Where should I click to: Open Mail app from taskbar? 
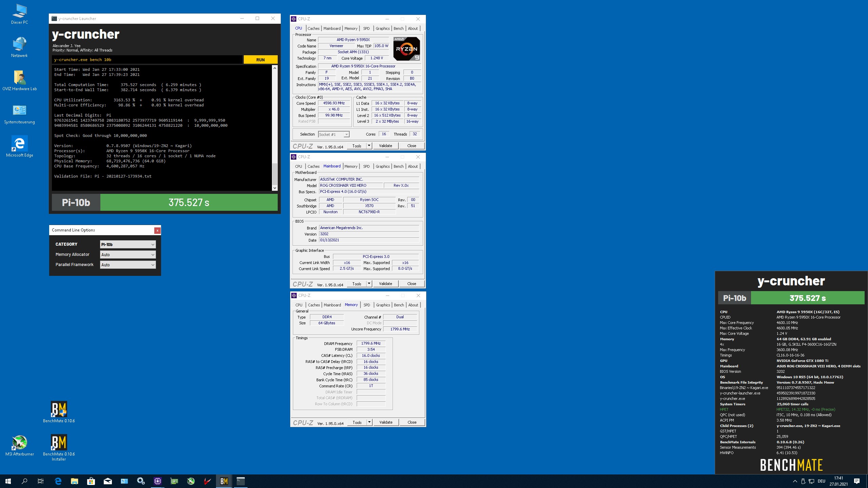[107, 481]
